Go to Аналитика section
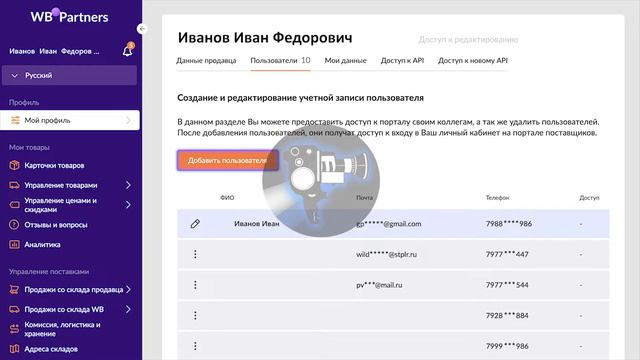Image resolution: width=640 pixels, height=360 pixels. (42, 244)
